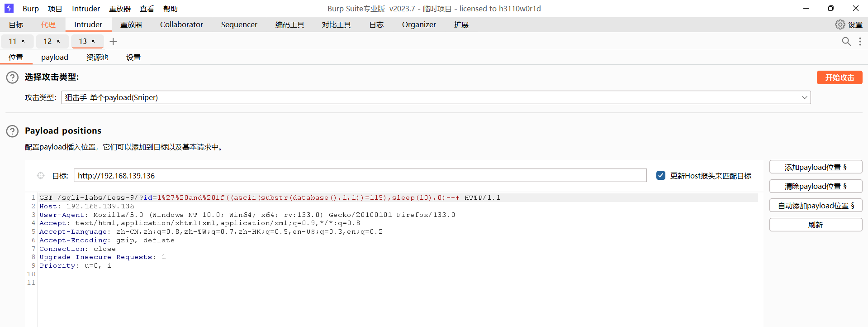Screen dimensions: 868x327
Task: Click 自动添加payload位置 § button
Action: pos(816,206)
